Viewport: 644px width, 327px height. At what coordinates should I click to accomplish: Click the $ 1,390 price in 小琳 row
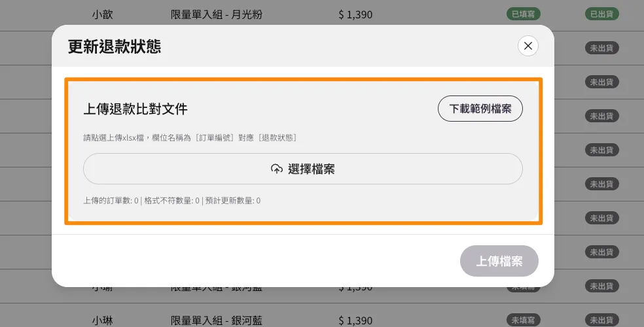point(355,320)
